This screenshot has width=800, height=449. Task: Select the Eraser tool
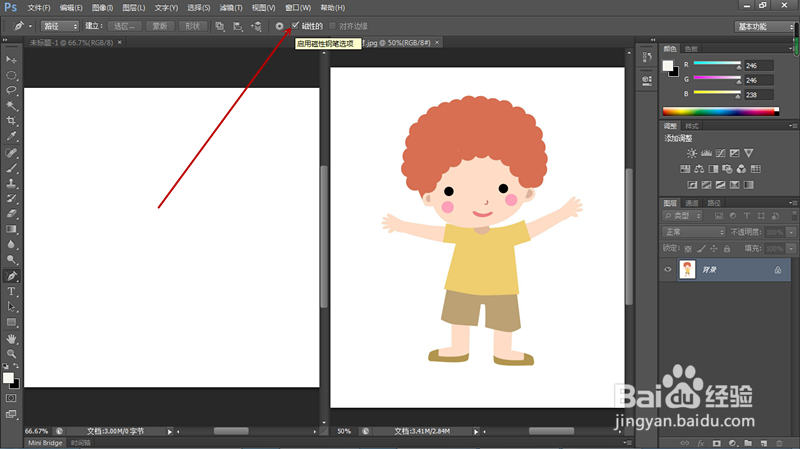(x=11, y=214)
